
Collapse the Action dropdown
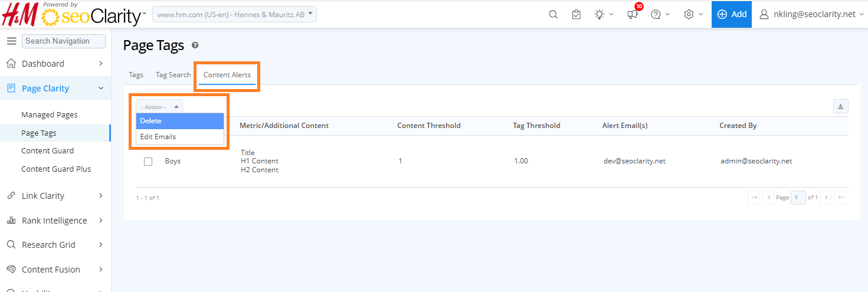click(159, 107)
